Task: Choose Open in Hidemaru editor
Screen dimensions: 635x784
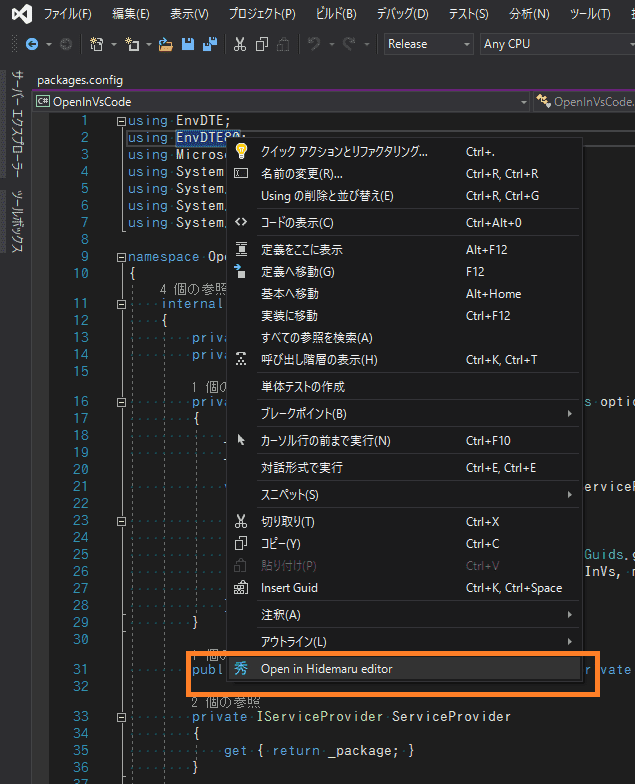Action: click(x=404, y=668)
